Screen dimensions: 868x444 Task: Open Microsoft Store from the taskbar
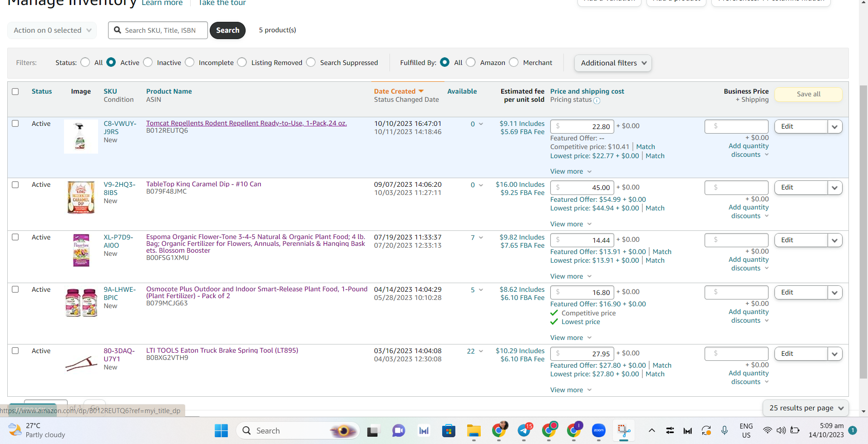coord(449,430)
